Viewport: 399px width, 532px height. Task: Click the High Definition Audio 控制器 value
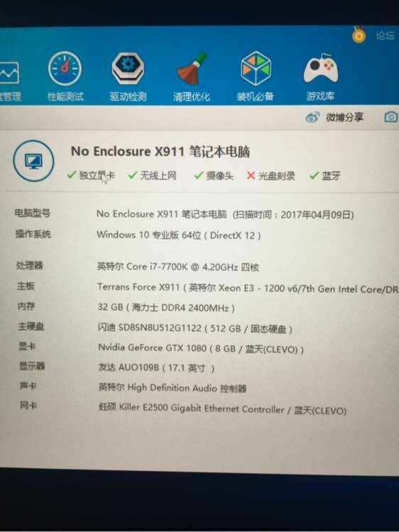click(x=173, y=388)
